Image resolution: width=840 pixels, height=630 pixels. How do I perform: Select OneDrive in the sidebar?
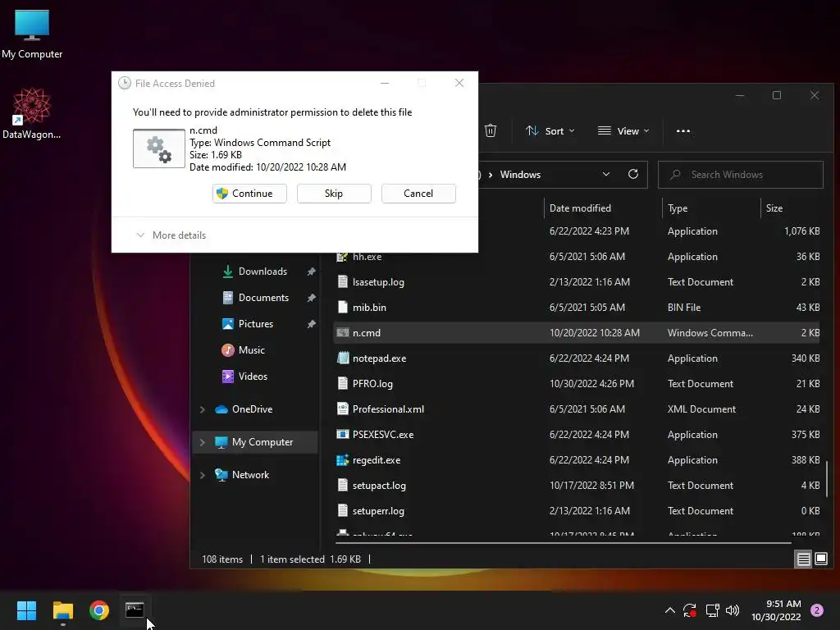252,409
